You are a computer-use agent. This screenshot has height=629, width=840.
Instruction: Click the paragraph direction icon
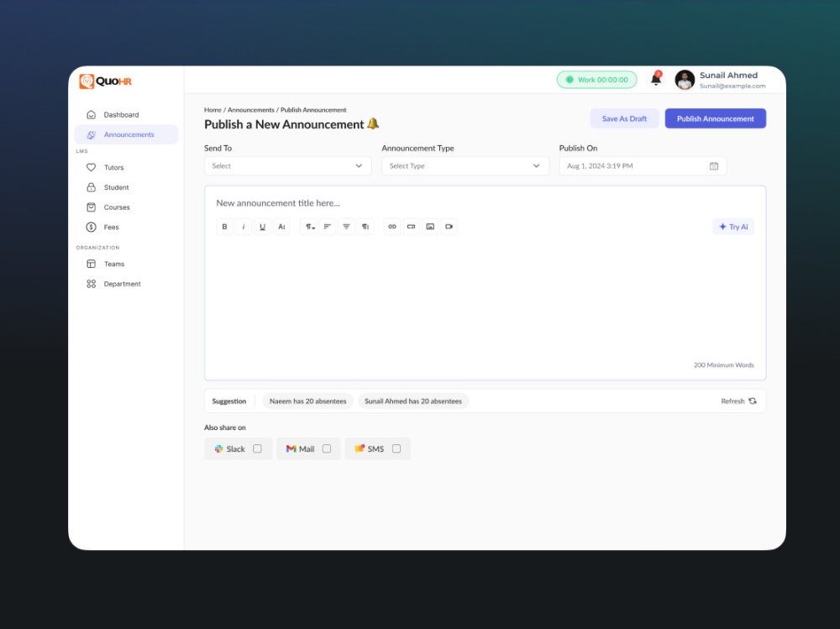click(x=365, y=227)
